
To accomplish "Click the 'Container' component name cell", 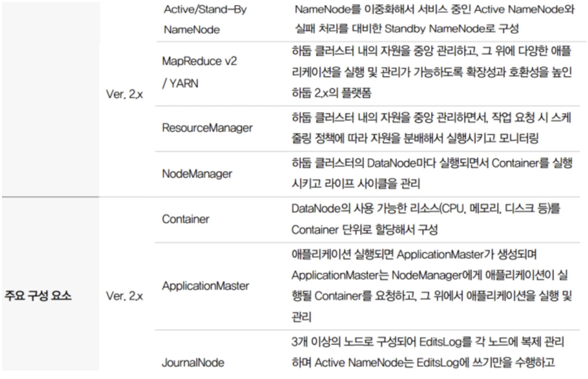I will 185,219.
